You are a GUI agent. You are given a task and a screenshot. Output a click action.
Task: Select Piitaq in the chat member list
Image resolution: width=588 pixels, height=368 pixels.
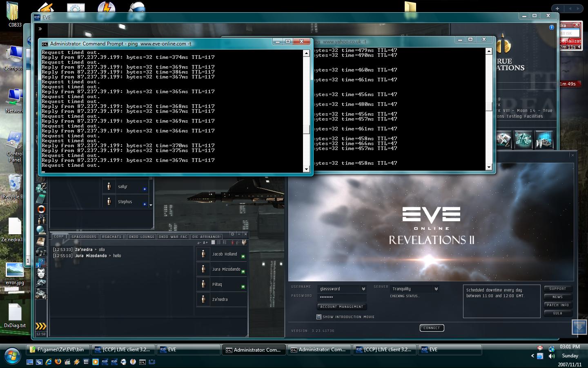221,284
